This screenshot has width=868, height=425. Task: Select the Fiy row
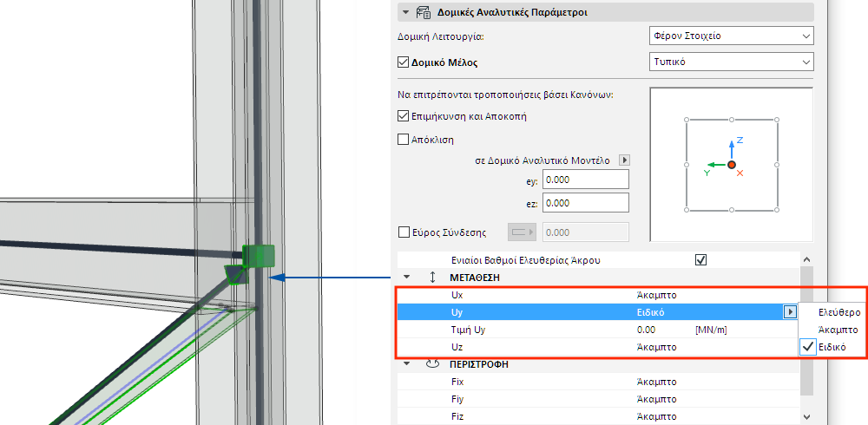click(x=598, y=399)
